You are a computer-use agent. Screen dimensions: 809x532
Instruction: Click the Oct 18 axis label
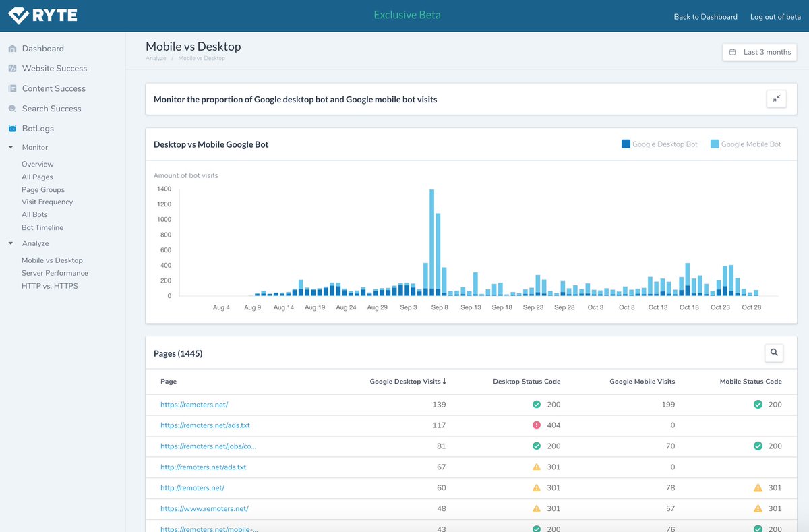coord(689,307)
